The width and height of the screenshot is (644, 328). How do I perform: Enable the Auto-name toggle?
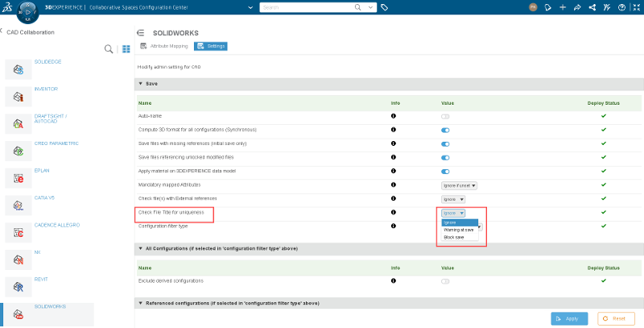tap(445, 116)
